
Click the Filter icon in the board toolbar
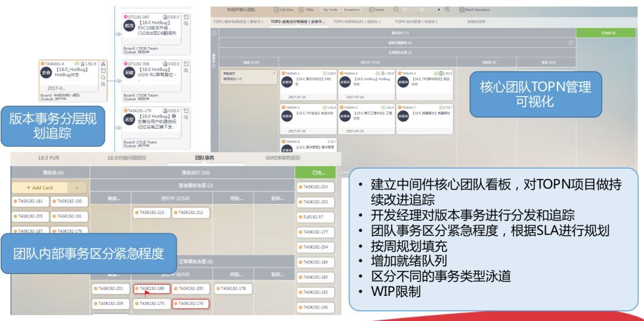(x=301, y=10)
